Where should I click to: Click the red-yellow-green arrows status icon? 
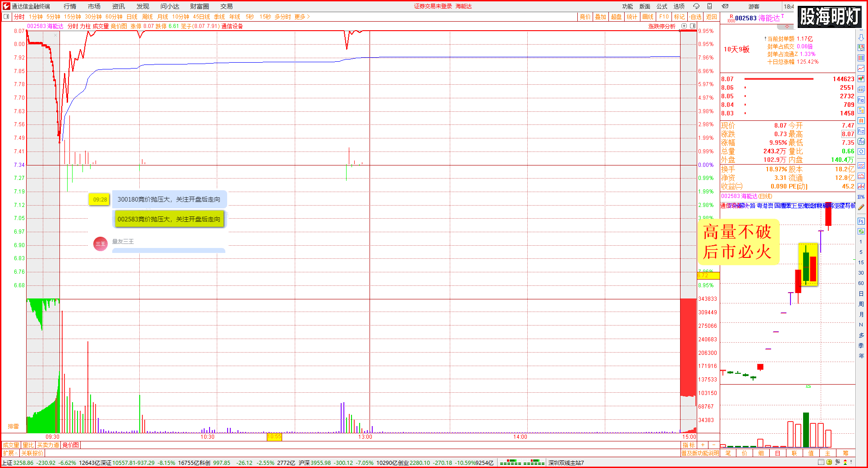845,462
